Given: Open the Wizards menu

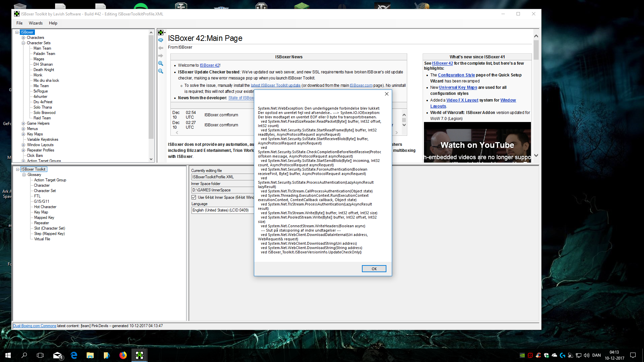Looking at the screenshot, I should [x=36, y=23].
